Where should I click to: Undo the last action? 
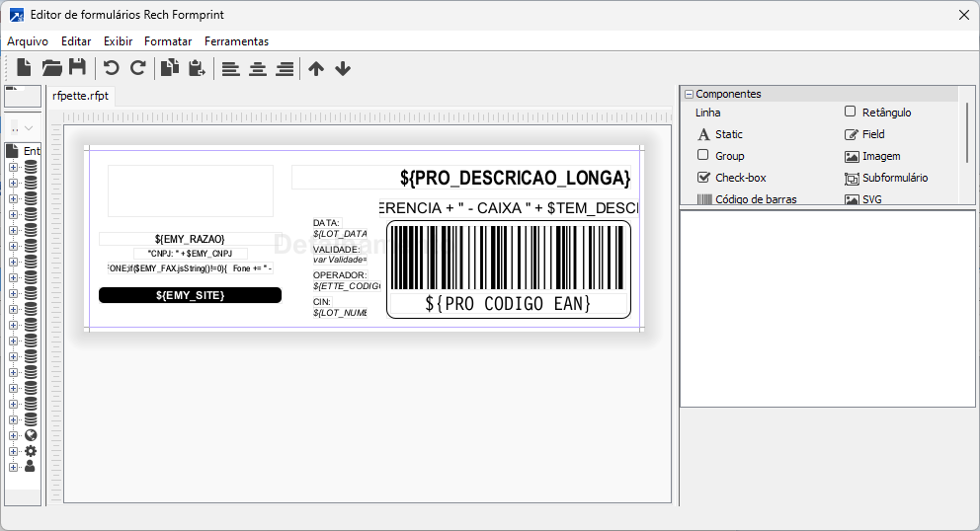point(112,68)
